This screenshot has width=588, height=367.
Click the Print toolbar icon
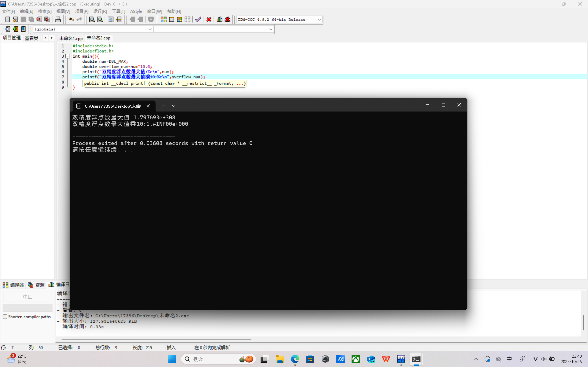click(58, 20)
